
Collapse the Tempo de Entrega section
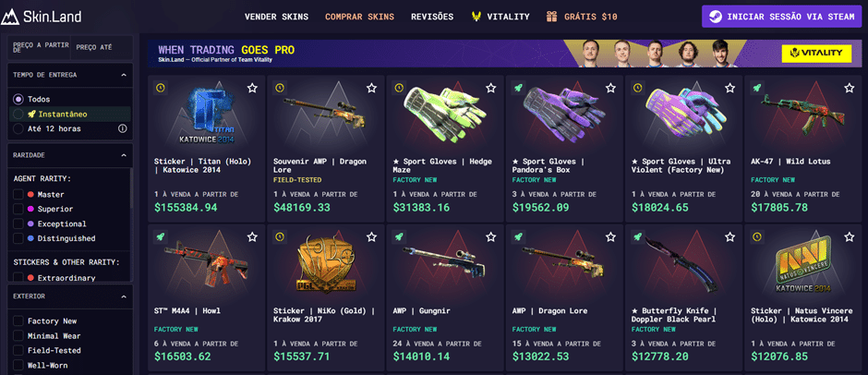click(124, 75)
